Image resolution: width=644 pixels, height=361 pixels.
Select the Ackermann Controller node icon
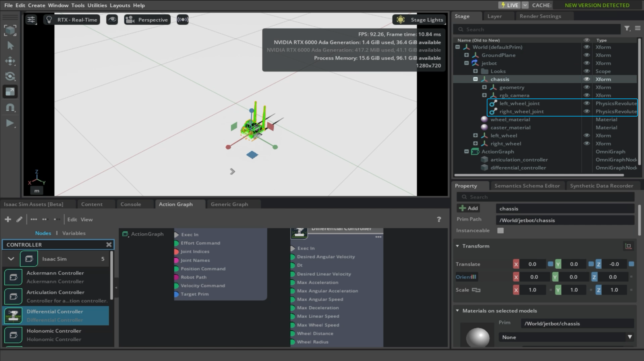13,277
